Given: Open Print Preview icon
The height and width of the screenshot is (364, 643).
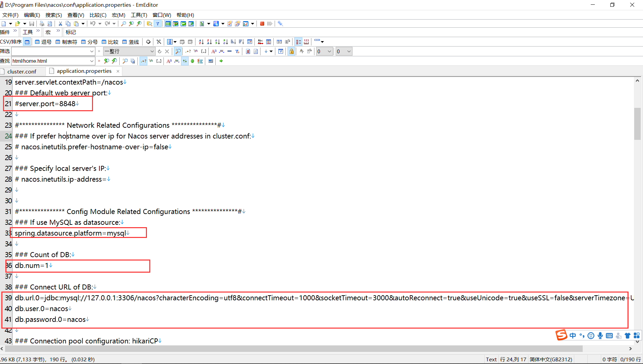Looking at the screenshot, I should (x=50, y=24).
